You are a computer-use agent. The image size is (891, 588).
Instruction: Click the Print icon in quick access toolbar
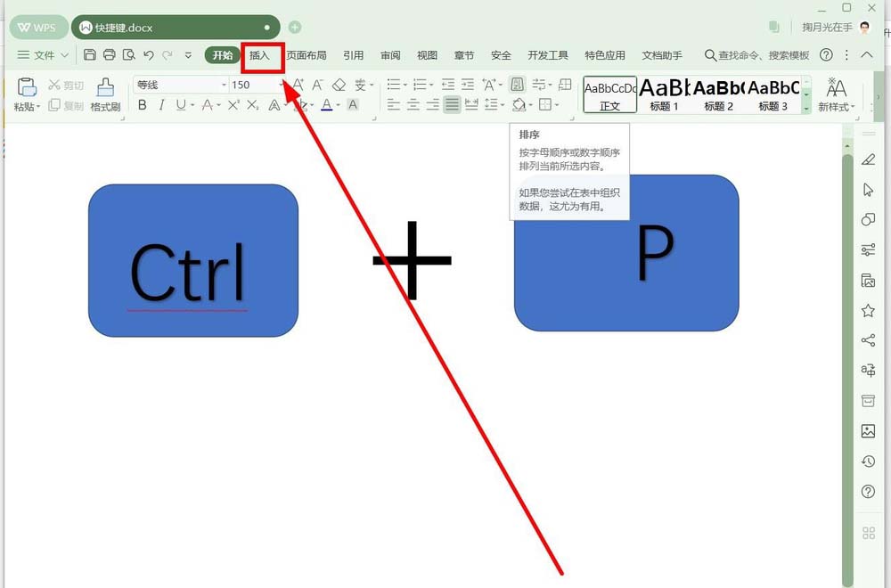110,55
